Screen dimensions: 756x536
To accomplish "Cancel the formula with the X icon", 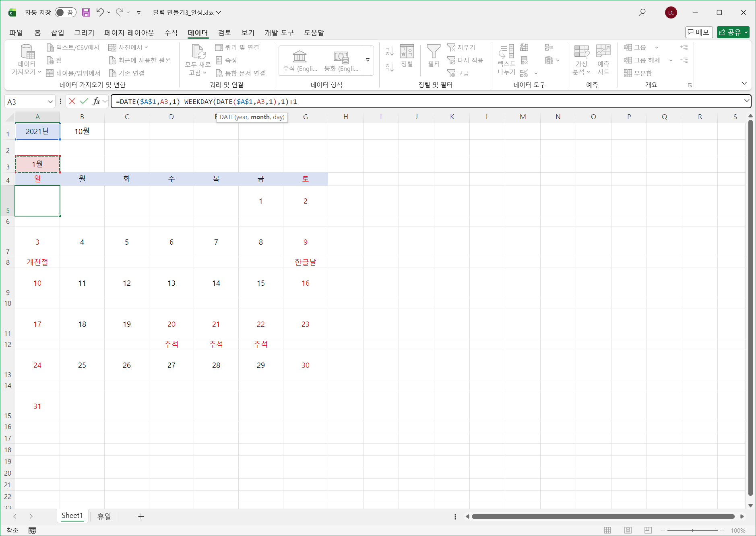I will [72, 101].
